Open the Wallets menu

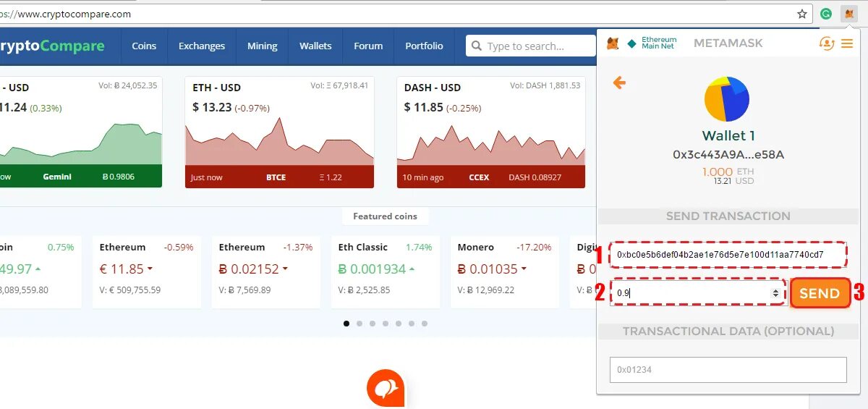point(315,46)
